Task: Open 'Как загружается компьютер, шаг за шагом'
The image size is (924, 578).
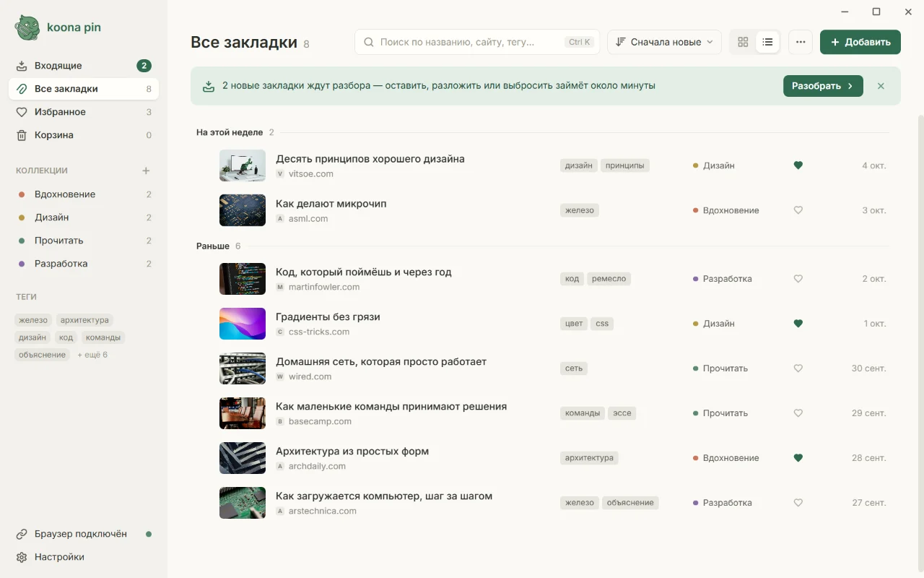Action: click(x=384, y=496)
